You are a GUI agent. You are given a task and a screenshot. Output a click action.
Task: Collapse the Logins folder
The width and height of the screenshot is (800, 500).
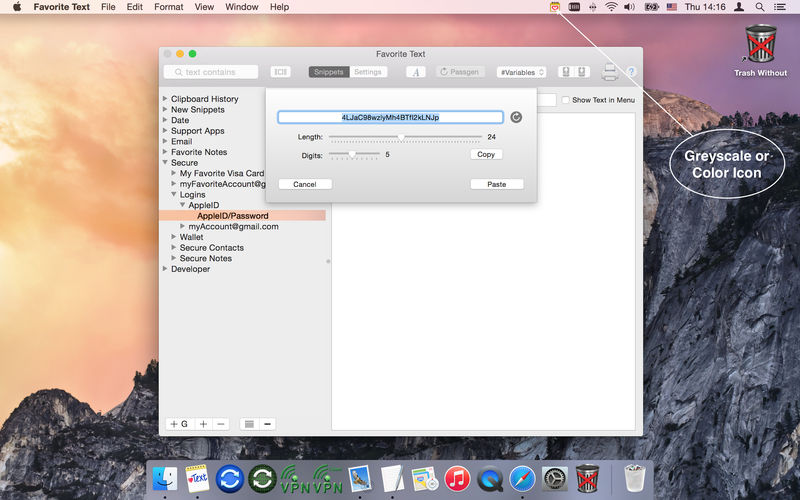pyautogui.click(x=173, y=194)
